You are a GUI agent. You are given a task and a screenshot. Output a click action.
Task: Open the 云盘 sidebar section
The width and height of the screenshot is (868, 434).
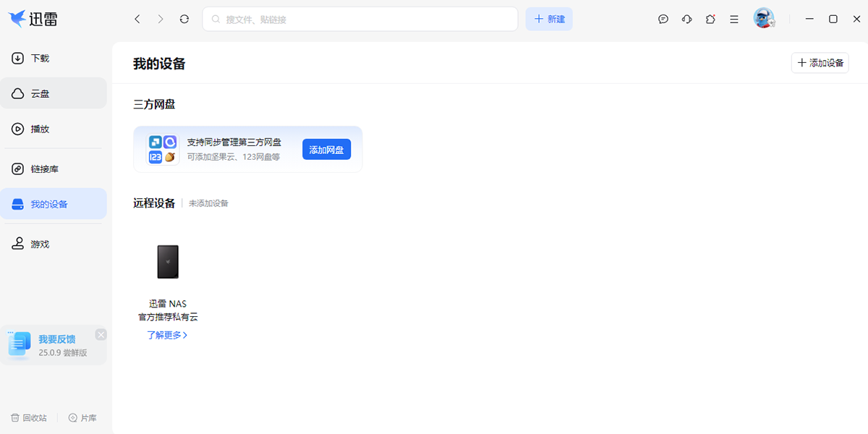coord(54,93)
